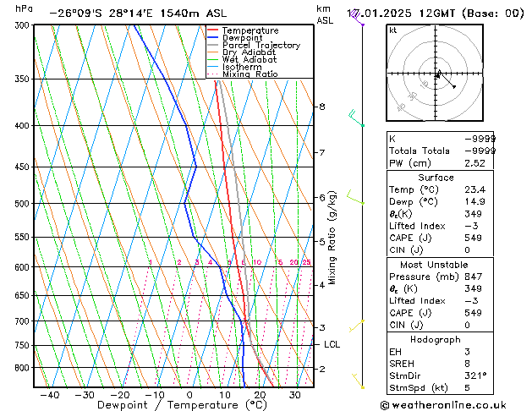Viewport: 532px width, 411px height.
Task: Click the Surface section heading
Action: coord(436,178)
